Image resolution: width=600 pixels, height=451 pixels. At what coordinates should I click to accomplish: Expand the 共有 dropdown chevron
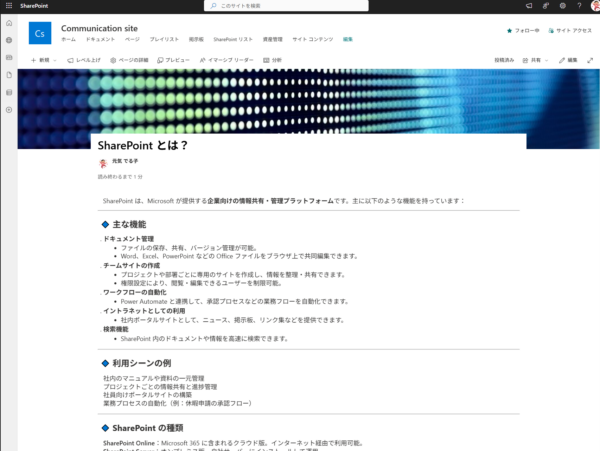546,60
